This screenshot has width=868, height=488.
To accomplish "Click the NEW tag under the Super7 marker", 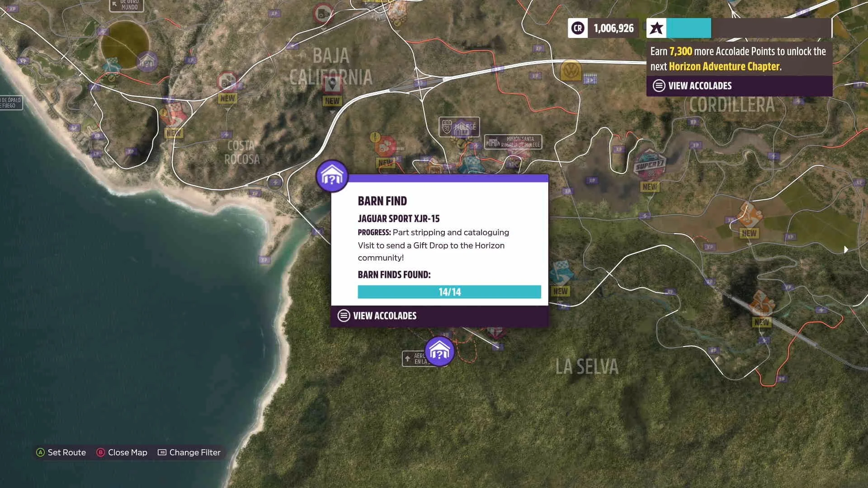I will pos(650,187).
